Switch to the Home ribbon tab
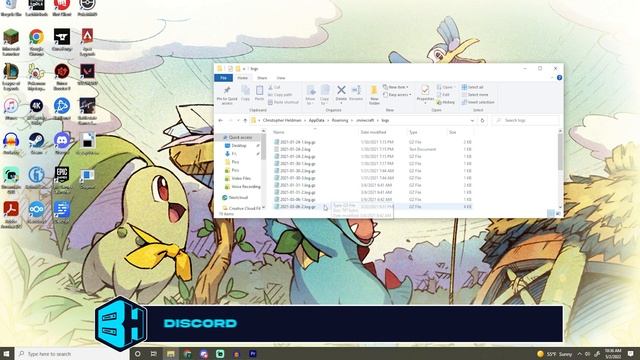Image resolution: width=640 pixels, height=360 pixels. pyautogui.click(x=242, y=78)
